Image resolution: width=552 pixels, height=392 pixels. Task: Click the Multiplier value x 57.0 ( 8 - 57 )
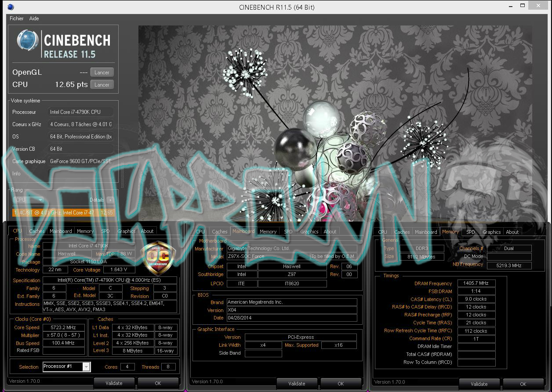point(64,335)
